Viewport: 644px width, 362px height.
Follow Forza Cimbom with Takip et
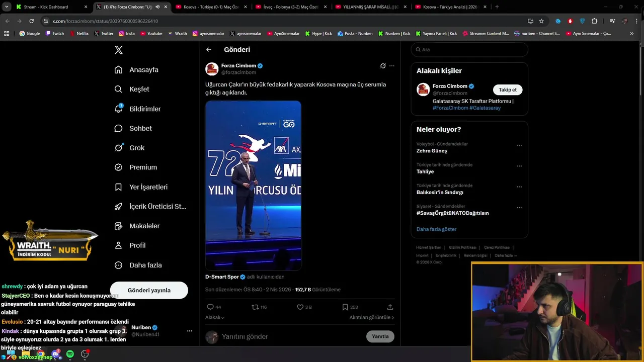(508, 89)
